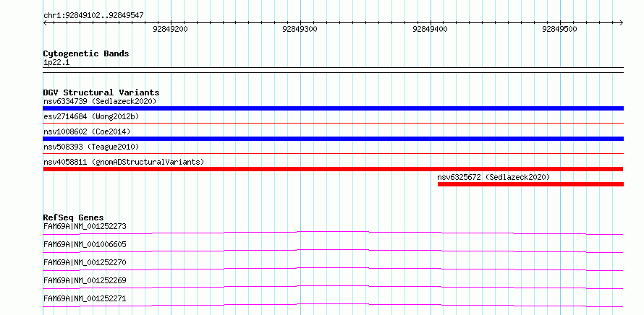This screenshot has height=315, width=644.
Task: Select transcript FAM69A|NM_001006605 label
Action: coord(85,244)
